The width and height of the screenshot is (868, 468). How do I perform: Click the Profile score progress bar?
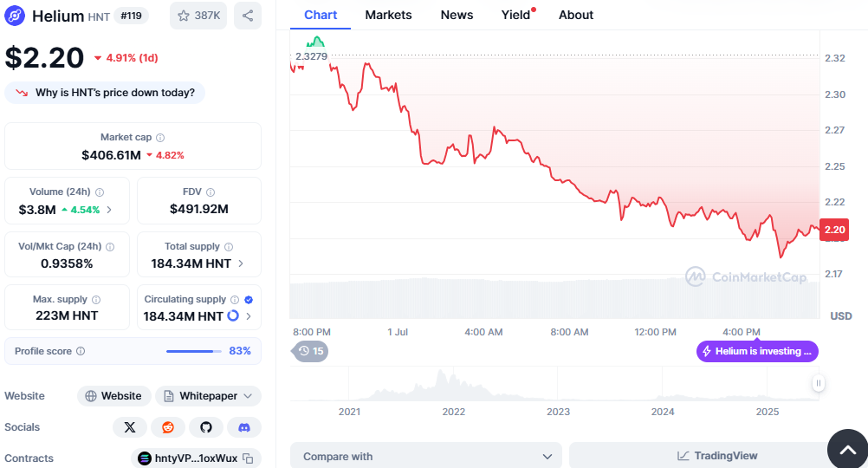pos(193,351)
